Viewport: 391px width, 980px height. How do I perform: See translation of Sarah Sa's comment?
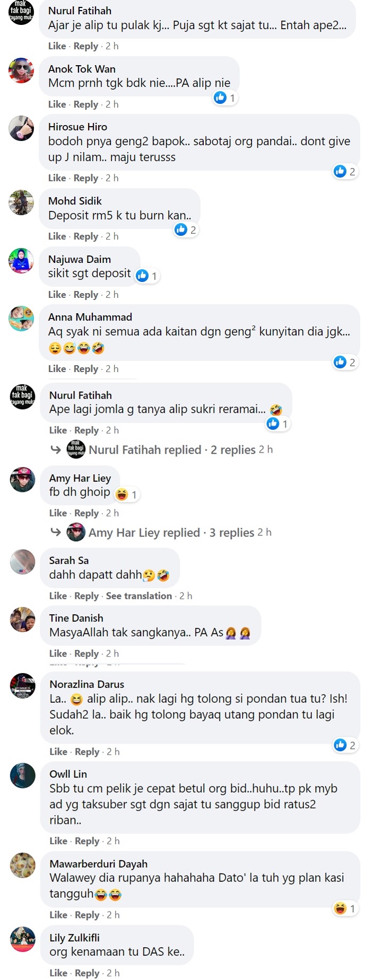[x=139, y=596]
